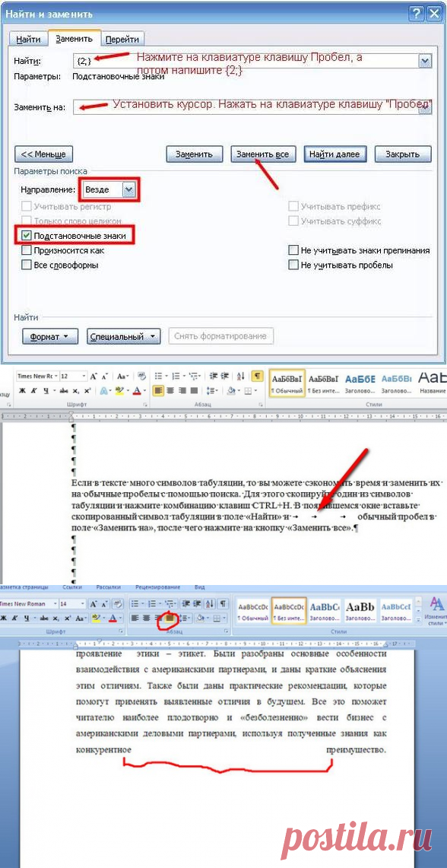Click into the Заменить на input field
The height and width of the screenshot is (868, 447).
click(x=252, y=107)
